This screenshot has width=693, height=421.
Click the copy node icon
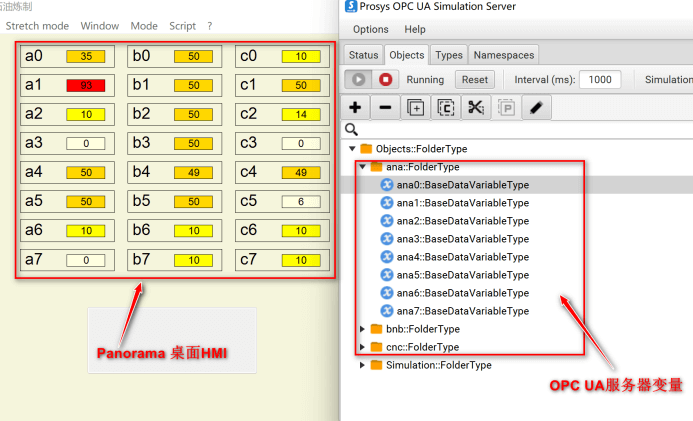tap(446, 107)
